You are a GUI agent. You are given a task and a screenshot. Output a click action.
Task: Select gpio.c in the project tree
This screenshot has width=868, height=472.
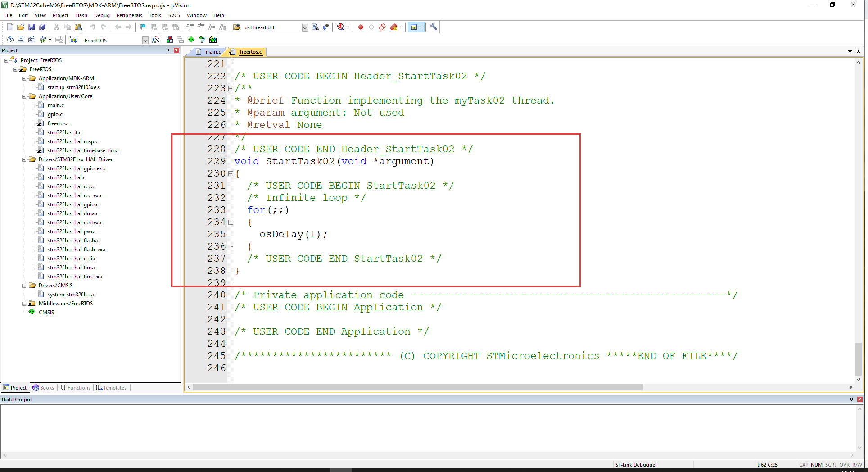55,114
